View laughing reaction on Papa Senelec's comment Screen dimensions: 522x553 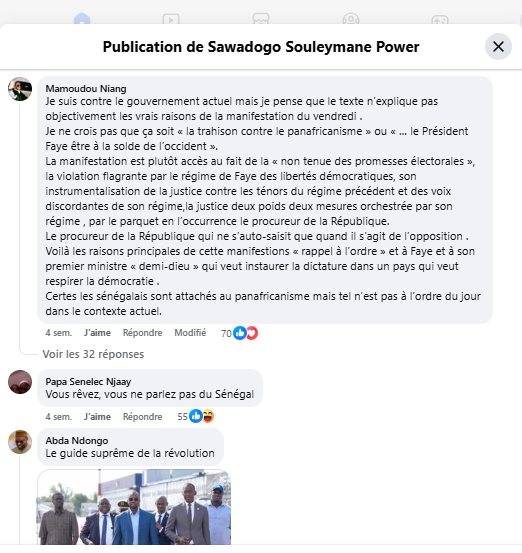click(208, 417)
